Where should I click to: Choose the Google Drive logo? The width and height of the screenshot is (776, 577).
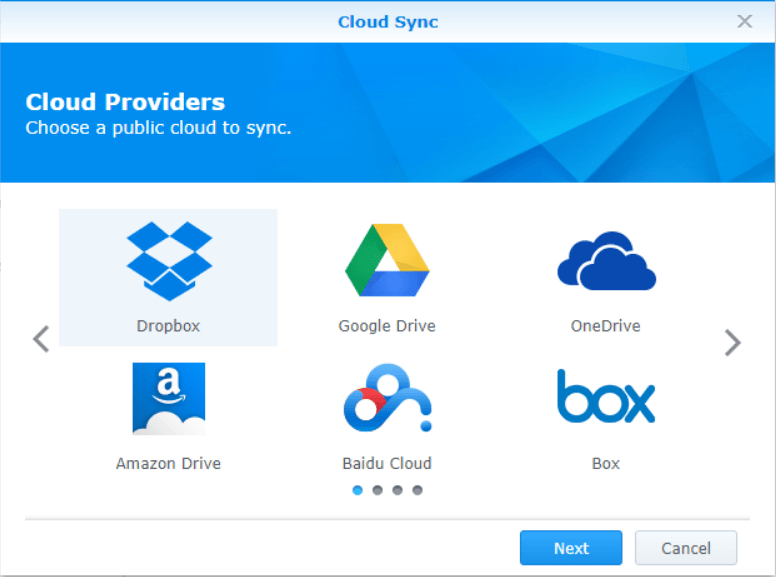point(387,260)
